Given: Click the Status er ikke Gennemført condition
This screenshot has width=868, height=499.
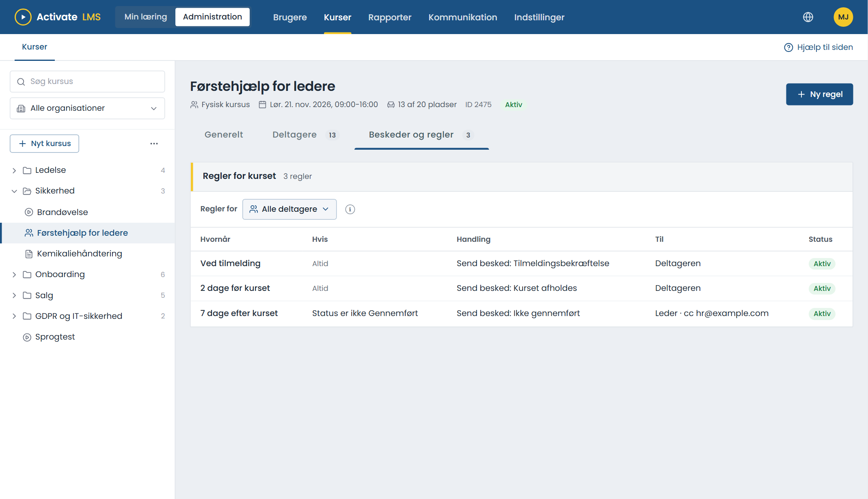Looking at the screenshot, I should 365,313.
